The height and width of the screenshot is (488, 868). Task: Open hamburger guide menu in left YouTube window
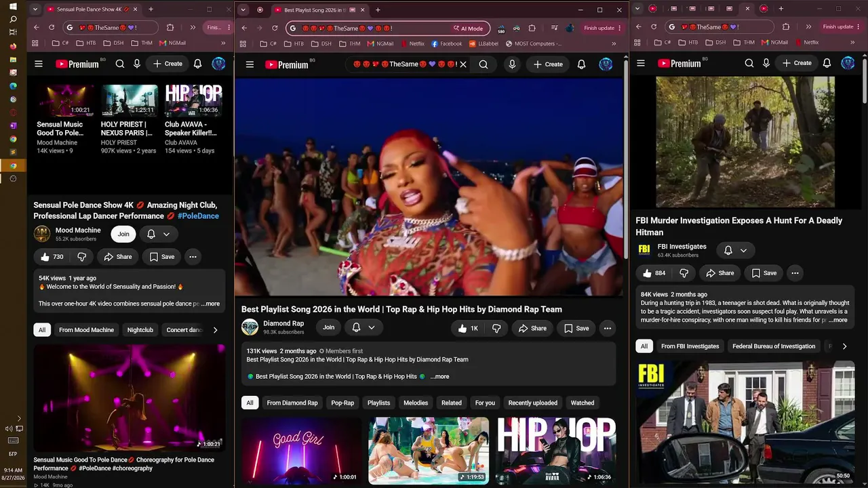pyautogui.click(x=39, y=64)
